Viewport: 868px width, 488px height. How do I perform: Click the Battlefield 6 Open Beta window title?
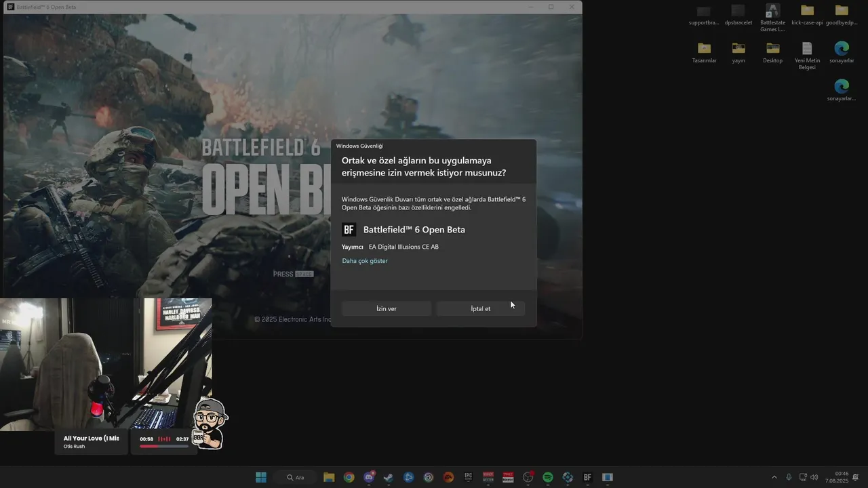46,7
